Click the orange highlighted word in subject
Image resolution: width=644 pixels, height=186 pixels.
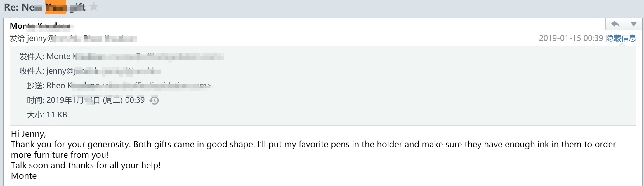56,7
